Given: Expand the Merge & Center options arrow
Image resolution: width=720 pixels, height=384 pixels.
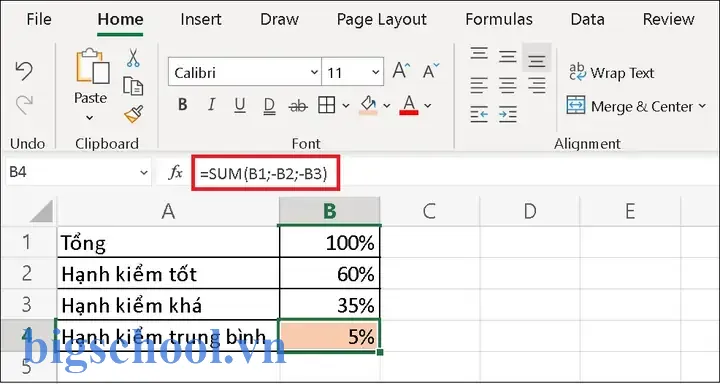Looking at the screenshot, I should (x=702, y=106).
